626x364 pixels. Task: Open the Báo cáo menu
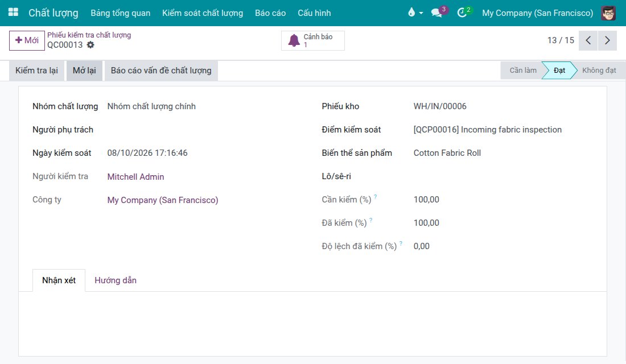pyautogui.click(x=270, y=13)
